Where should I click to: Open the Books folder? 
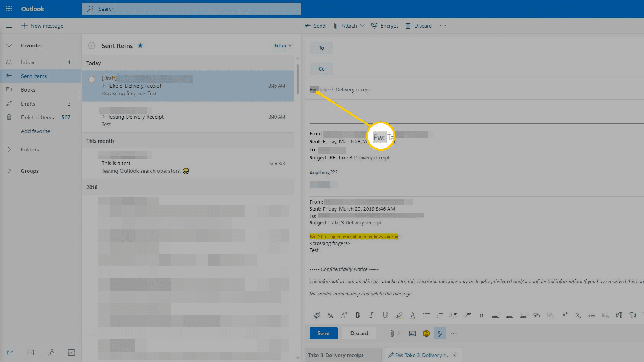pos(41,90)
